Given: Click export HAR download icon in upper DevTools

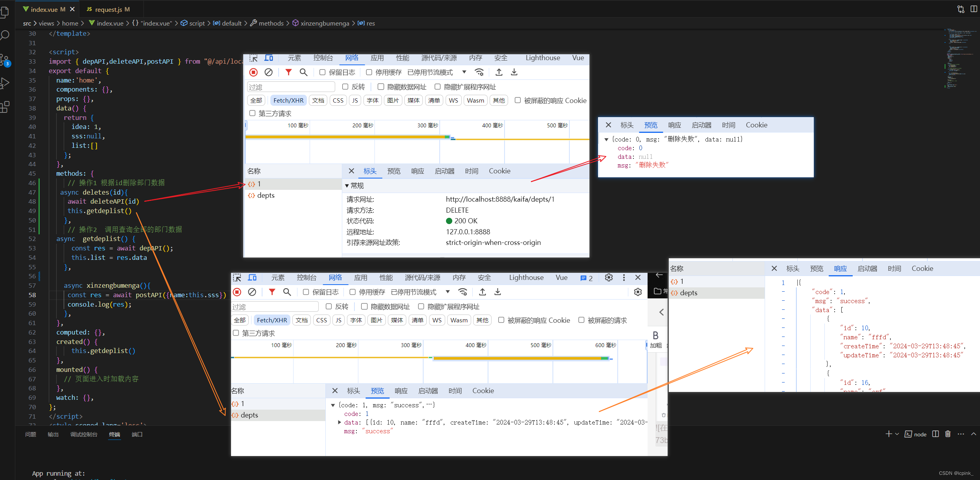Looking at the screenshot, I should point(514,72).
